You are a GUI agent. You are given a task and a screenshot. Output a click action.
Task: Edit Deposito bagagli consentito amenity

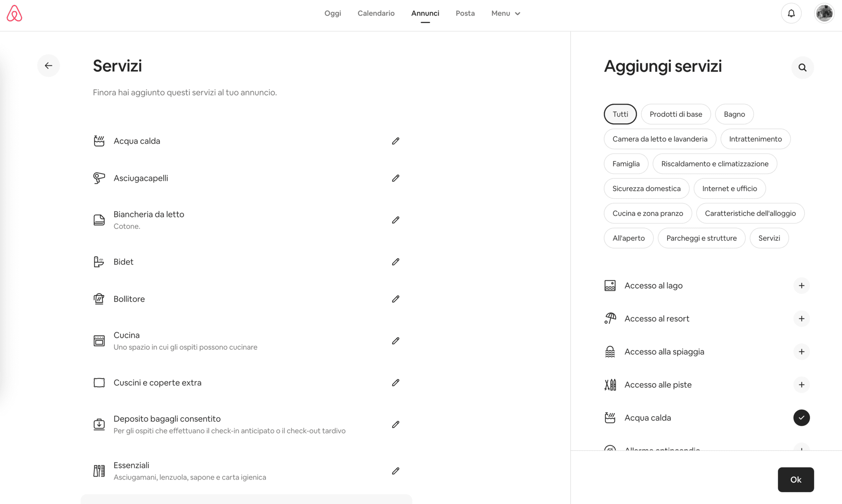coord(396,424)
